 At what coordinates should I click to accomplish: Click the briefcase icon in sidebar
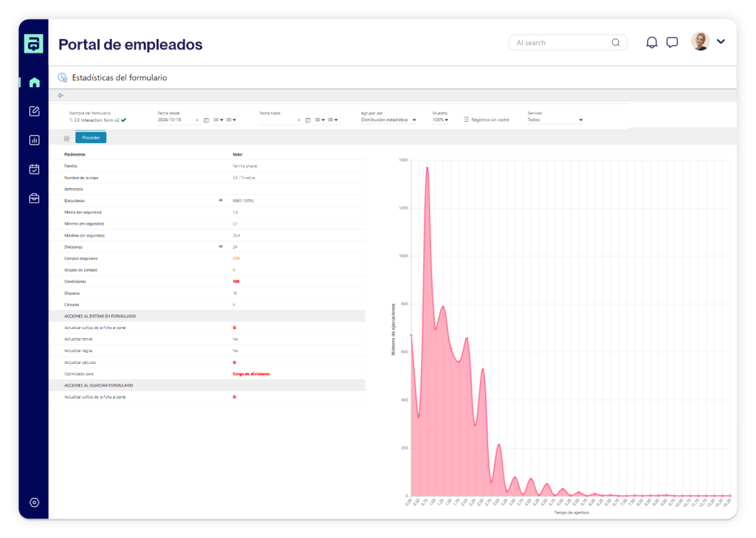(x=34, y=198)
